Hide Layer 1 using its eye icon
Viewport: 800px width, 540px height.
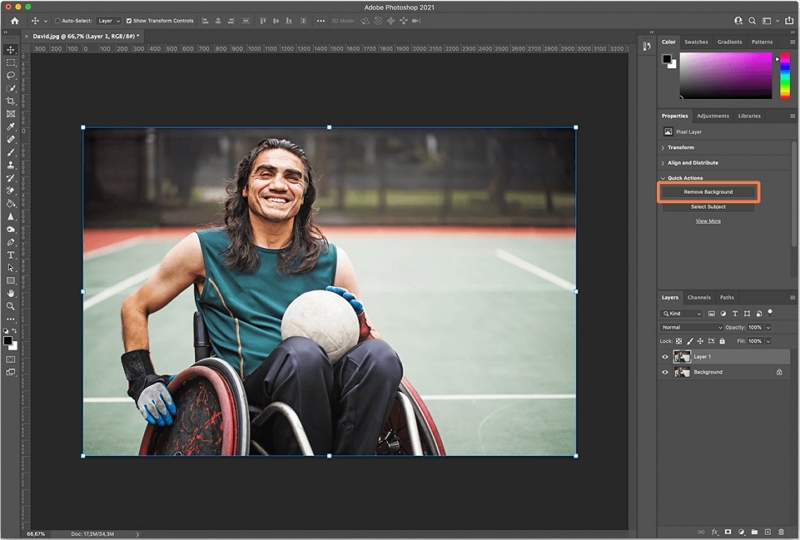tap(665, 356)
